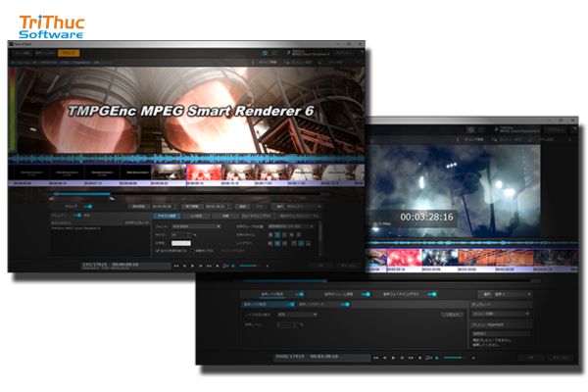The width and height of the screenshot is (588, 392).
Task: Open the font dropdown in title-text window
Action: [x=196, y=226]
